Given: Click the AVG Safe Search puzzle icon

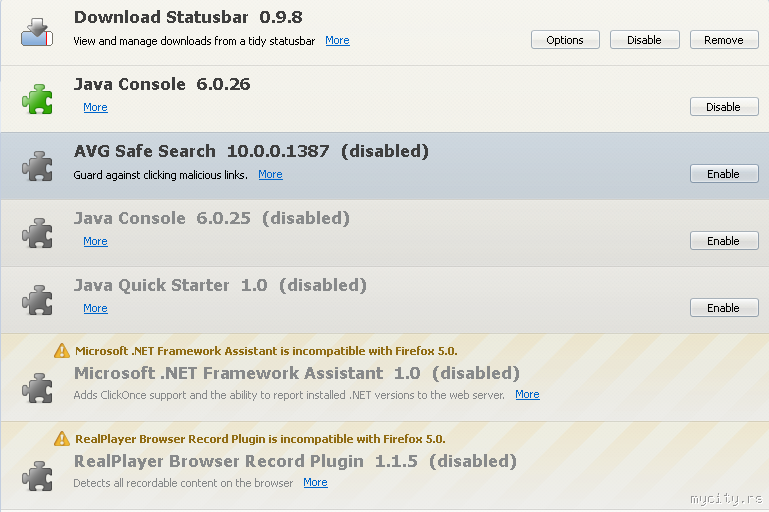Looking at the screenshot, I should click(37, 166).
